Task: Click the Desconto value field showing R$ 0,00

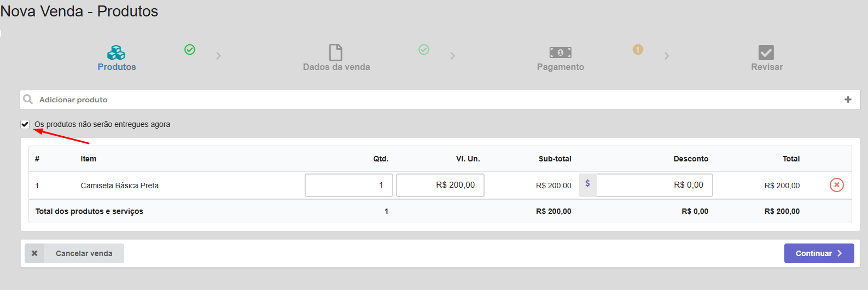Action: point(654,185)
